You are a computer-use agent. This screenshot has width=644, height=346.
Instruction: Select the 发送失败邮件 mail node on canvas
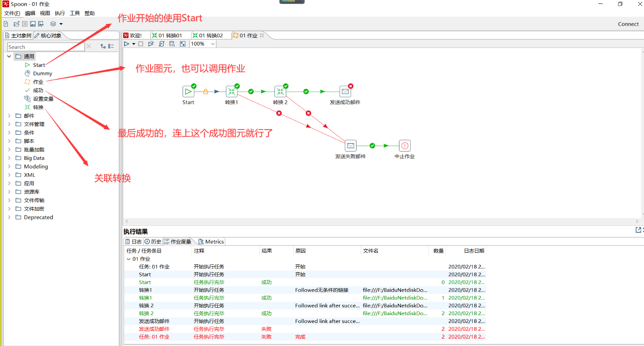(350, 146)
